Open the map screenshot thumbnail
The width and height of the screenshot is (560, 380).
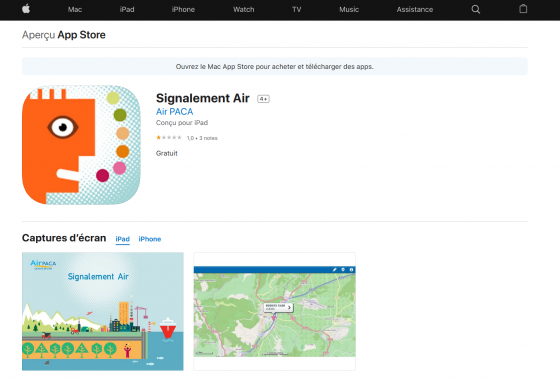click(274, 311)
